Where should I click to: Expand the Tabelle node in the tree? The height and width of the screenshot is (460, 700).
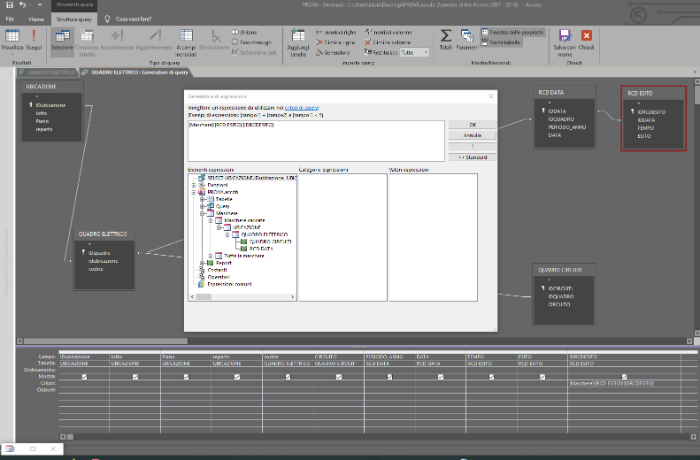tap(202, 199)
